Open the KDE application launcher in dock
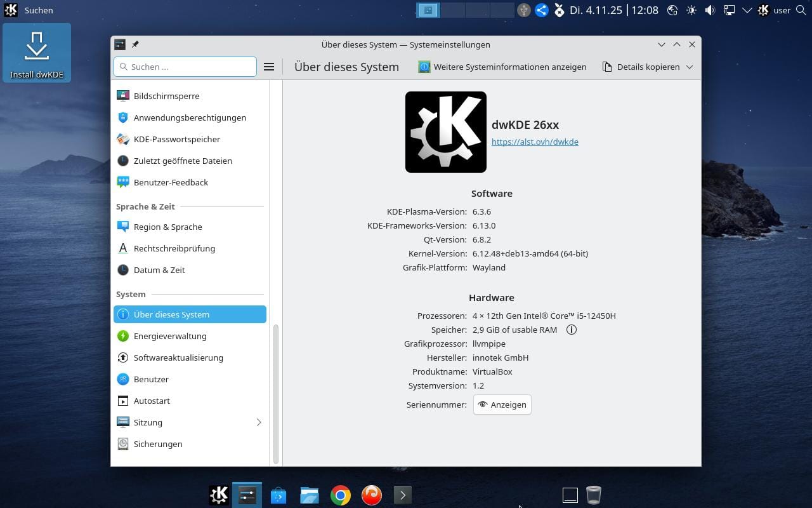The image size is (812, 508). click(x=219, y=495)
